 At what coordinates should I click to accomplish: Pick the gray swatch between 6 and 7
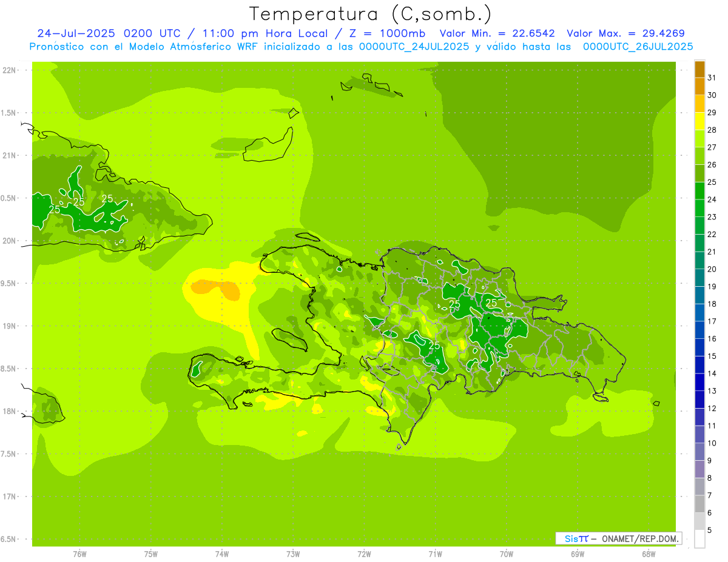699,504
